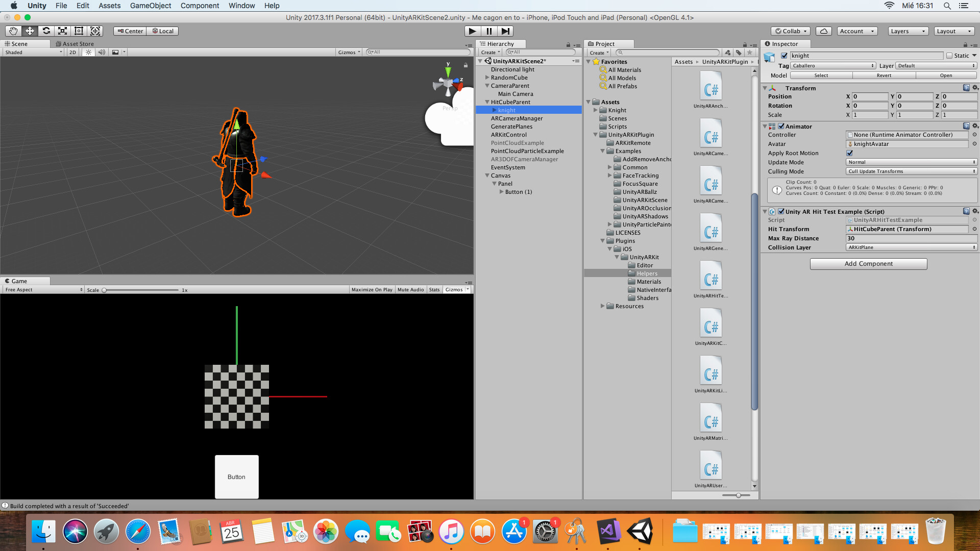Click the Add Component button

pyautogui.click(x=868, y=264)
